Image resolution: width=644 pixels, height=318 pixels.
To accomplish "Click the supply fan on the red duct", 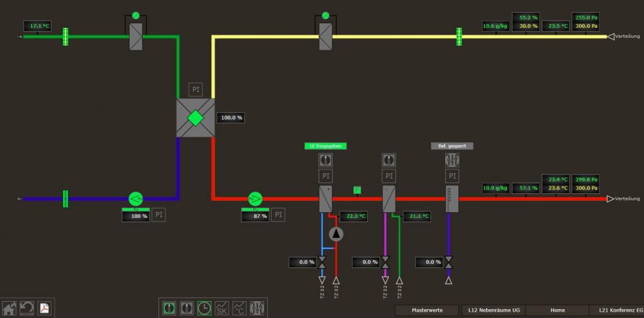I will 255,199.
